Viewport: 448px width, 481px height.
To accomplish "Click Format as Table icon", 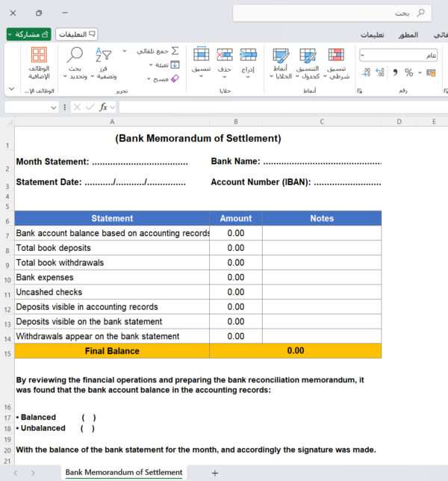I will click(308, 55).
